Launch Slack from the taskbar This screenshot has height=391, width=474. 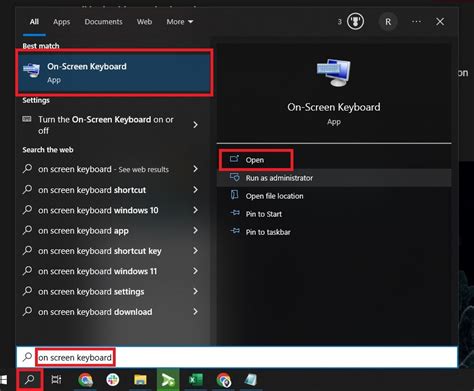(113, 380)
